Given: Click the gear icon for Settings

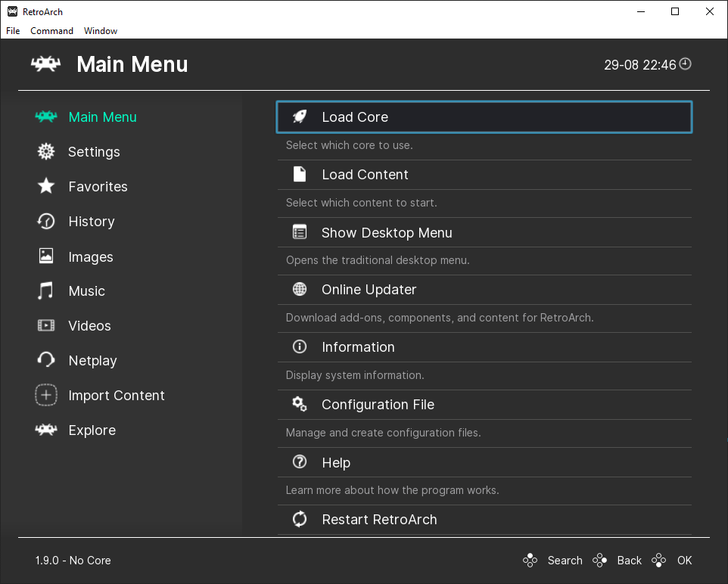Looking at the screenshot, I should (46, 152).
